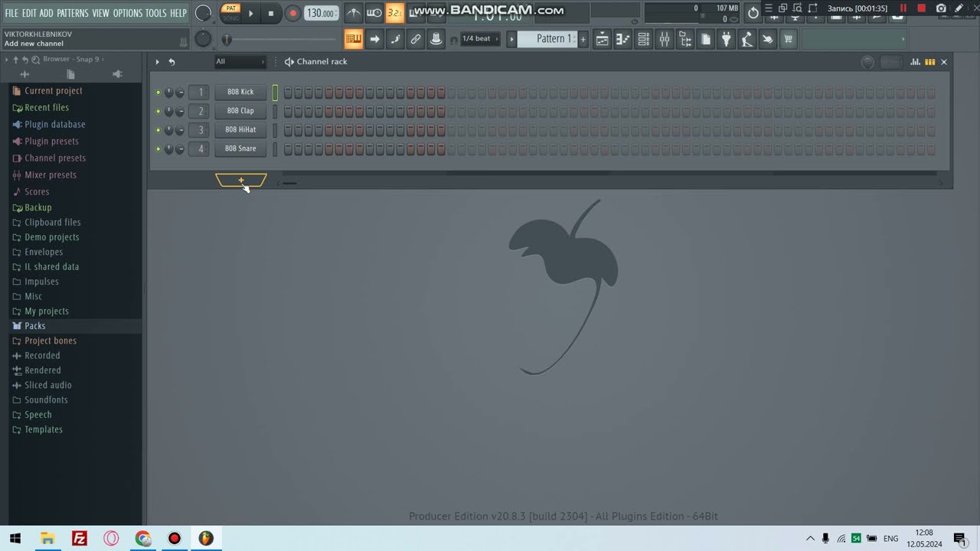This screenshot has height=551, width=980.
Task: Open mixer track selector 1 for 808 Kick
Action: 201,93
